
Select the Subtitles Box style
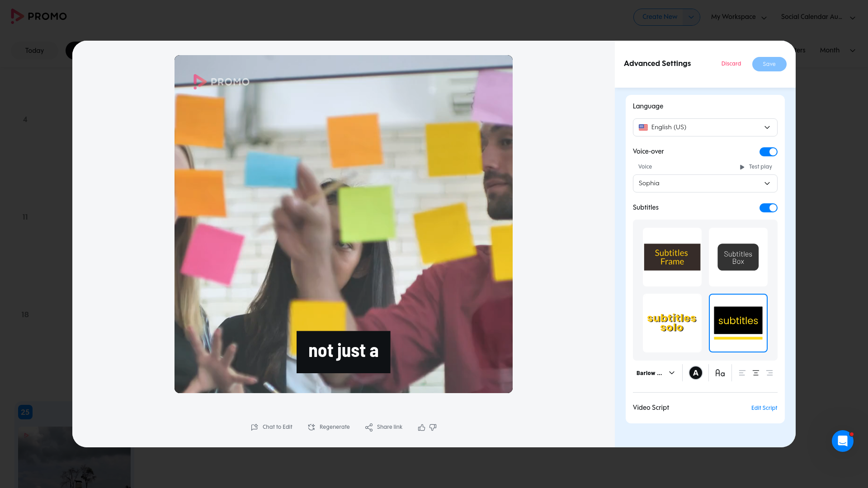pyautogui.click(x=738, y=257)
